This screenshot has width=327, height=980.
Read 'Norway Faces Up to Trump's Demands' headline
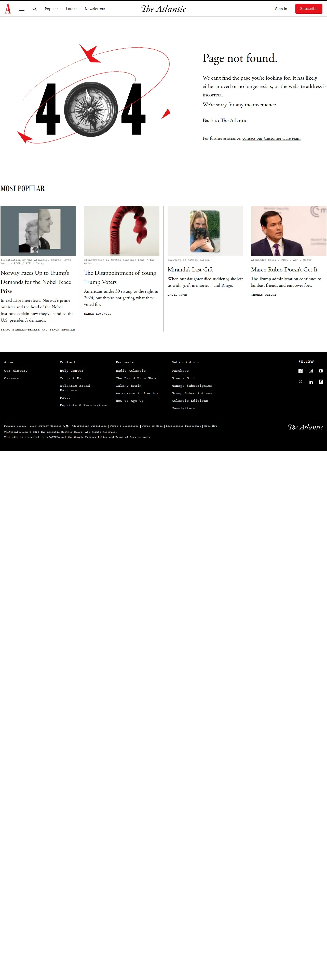tap(36, 282)
